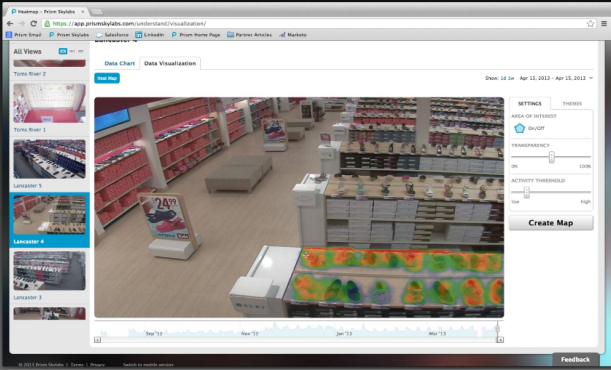Open the Themes tab

tap(572, 104)
